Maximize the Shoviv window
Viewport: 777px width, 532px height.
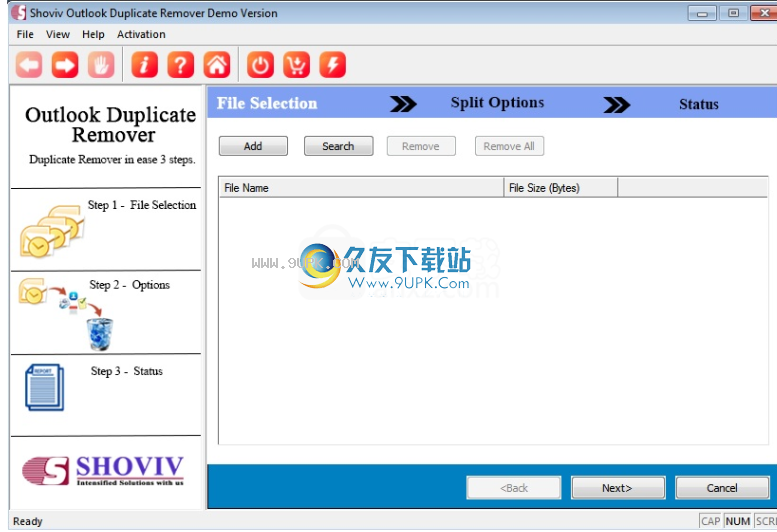(733, 13)
